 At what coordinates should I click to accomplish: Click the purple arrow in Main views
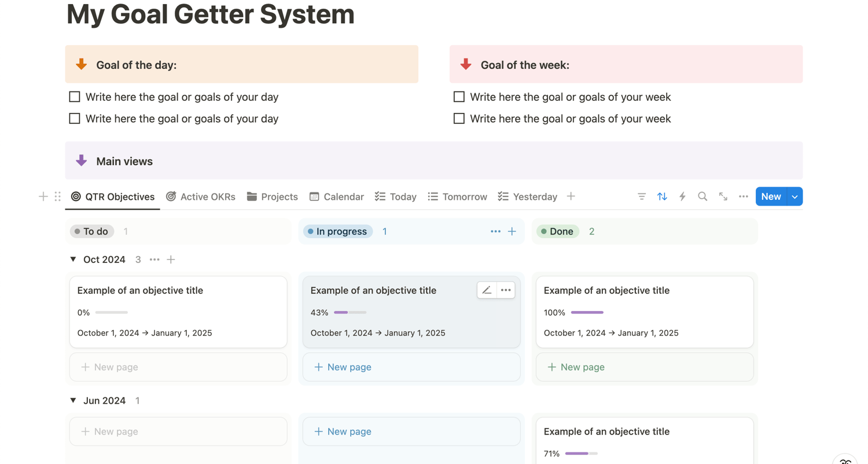click(82, 160)
